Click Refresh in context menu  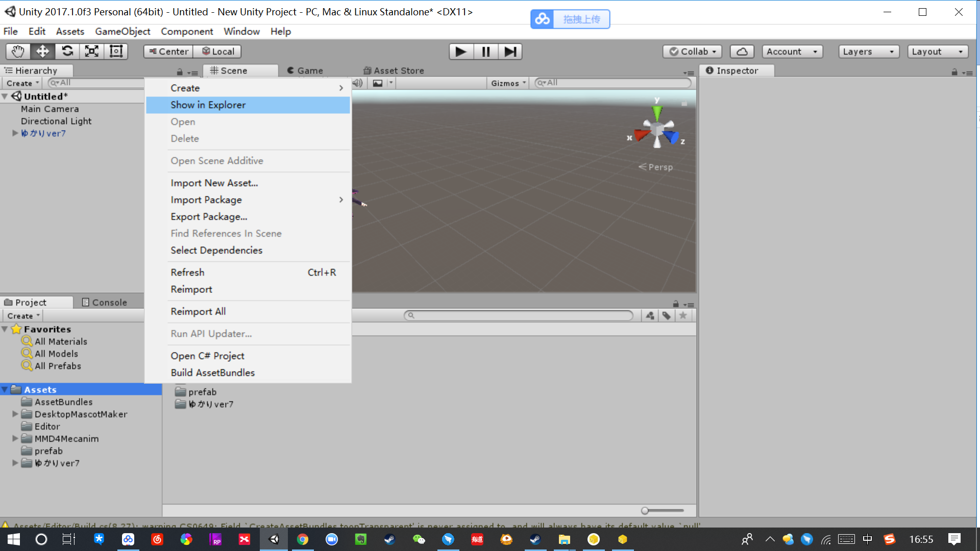click(x=248, y=272)
